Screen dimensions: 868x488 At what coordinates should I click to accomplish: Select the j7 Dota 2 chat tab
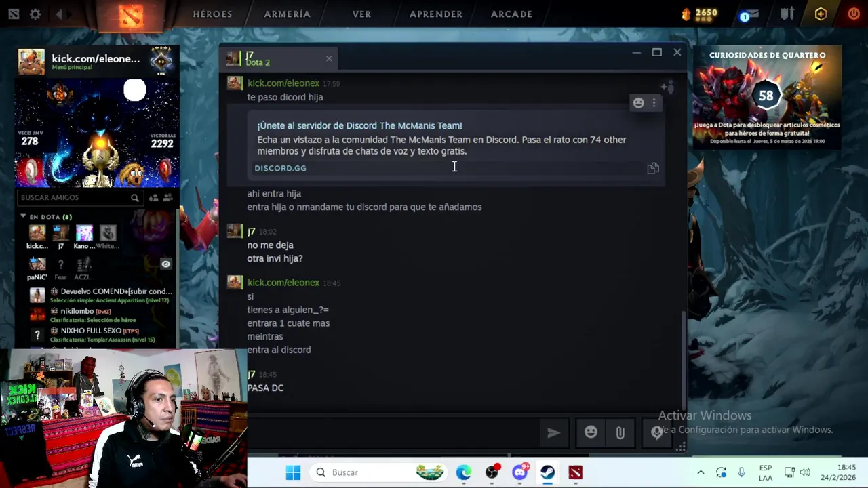click(x=279, y=58)
